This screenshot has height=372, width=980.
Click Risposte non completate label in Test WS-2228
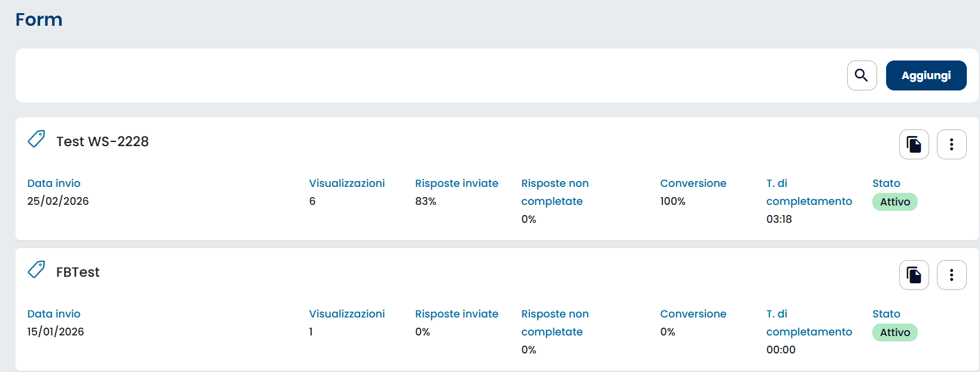point(555,192)
